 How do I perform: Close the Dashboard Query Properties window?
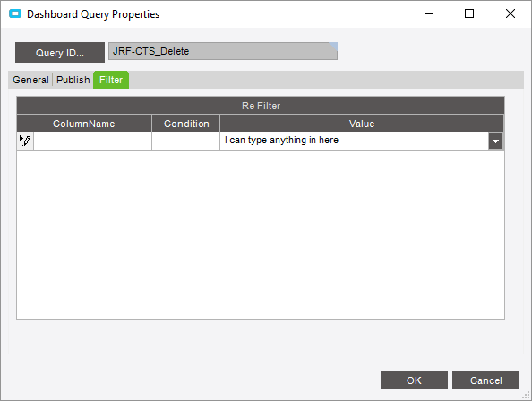tap(511, 14)
